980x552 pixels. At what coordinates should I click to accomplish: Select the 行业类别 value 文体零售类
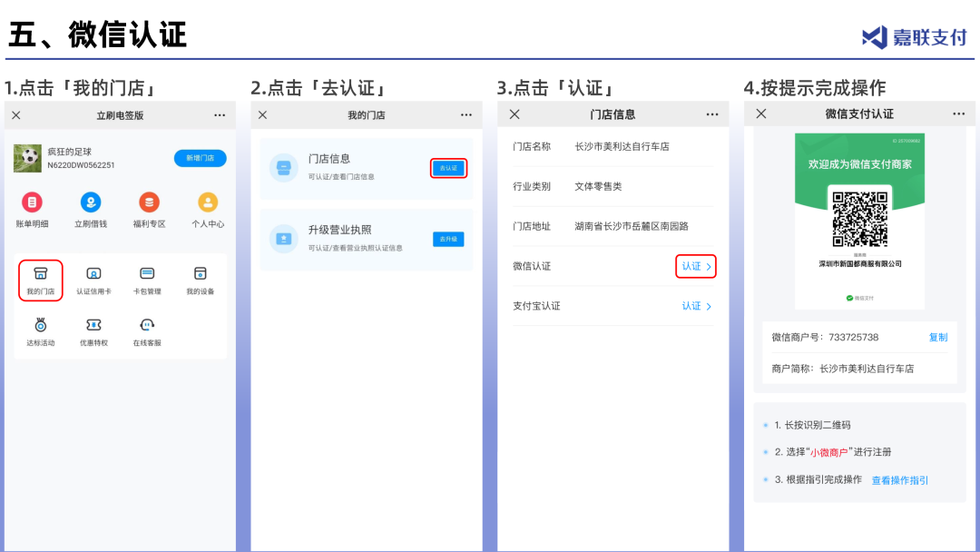[x=598, y=186]
